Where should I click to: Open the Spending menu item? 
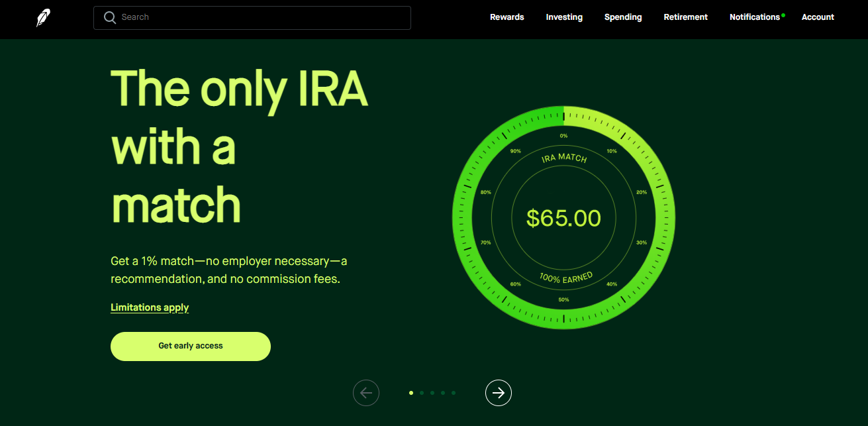[623, 17]
